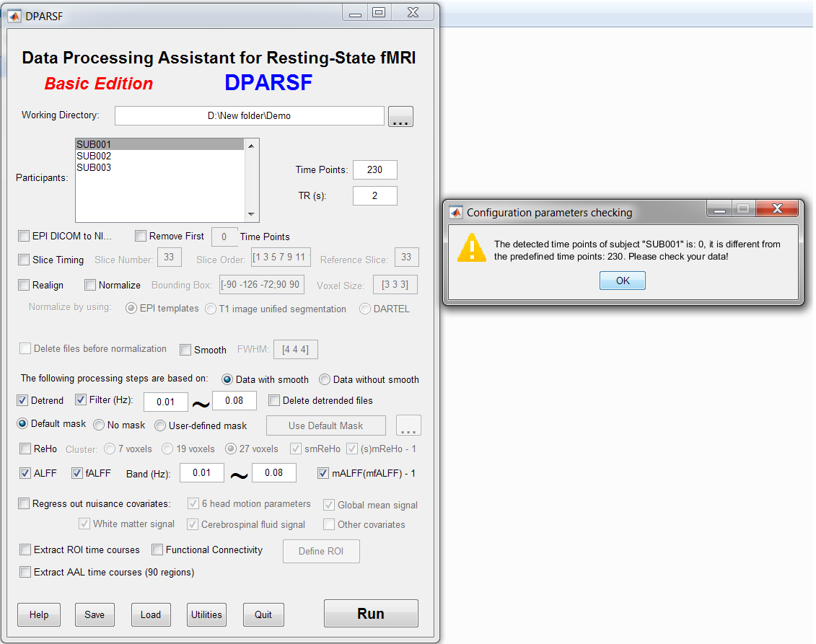Viewport: 816px width, 644px height.
Task: Check the Normalize option
Action: coord(90,285)
